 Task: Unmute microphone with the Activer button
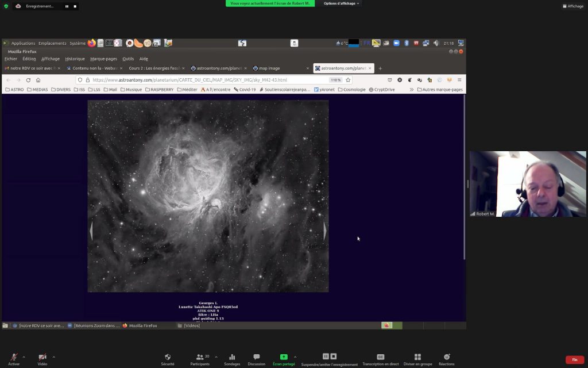click(x=14, y=359)
